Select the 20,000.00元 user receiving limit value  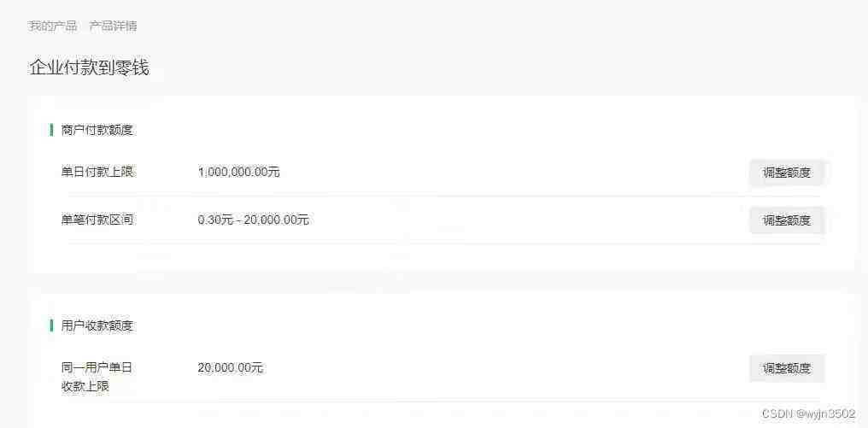pos(230,367)
